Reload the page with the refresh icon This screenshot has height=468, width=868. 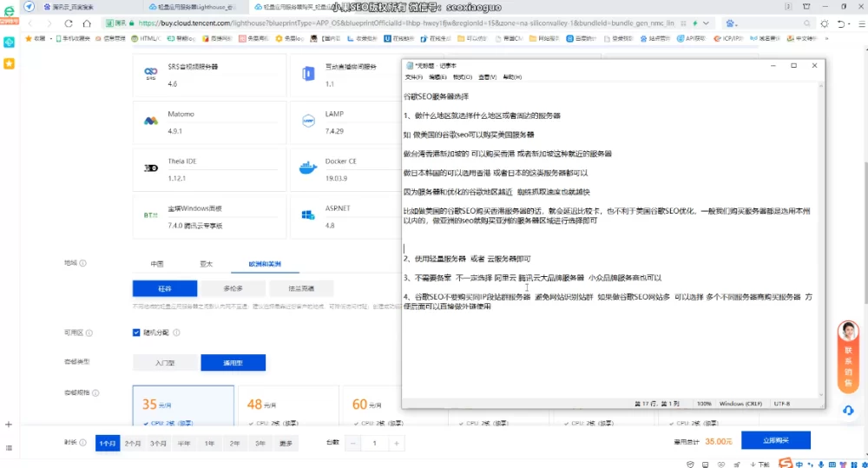coord(69,23)
